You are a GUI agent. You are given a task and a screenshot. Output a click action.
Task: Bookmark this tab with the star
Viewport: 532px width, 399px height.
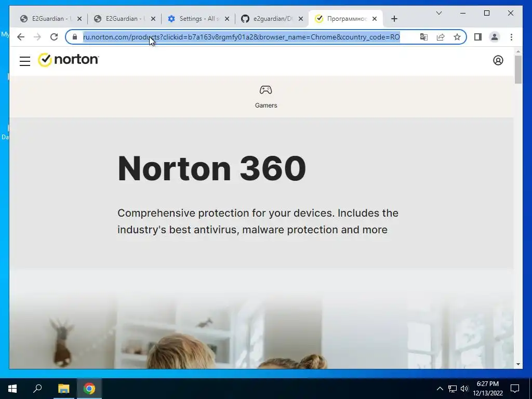[x=457, y=37]
